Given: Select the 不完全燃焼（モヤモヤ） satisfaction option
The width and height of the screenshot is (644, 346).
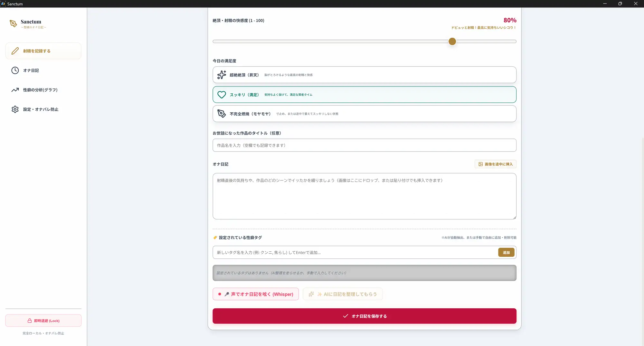Looking at the screenshot, I should (x=365, y=114).
